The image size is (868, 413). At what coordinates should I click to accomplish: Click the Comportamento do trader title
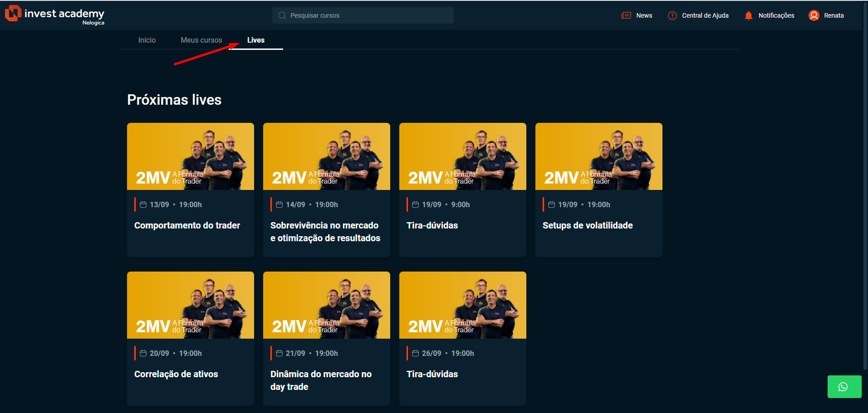(x=187, y=225)
